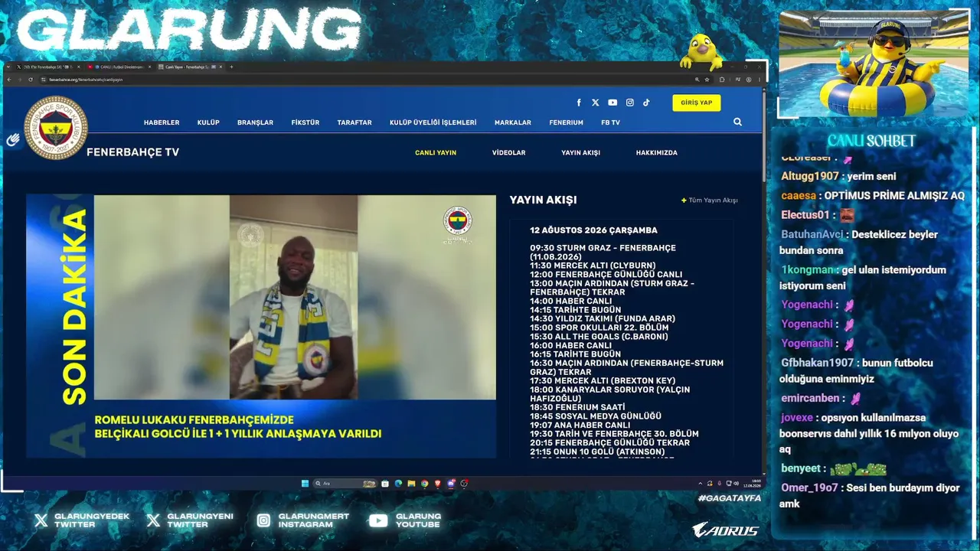The width and height of the screenshot is (980, 551).
Task: Click the YAYIN AKIŞI panel heading
Action: tap(543, 200)
